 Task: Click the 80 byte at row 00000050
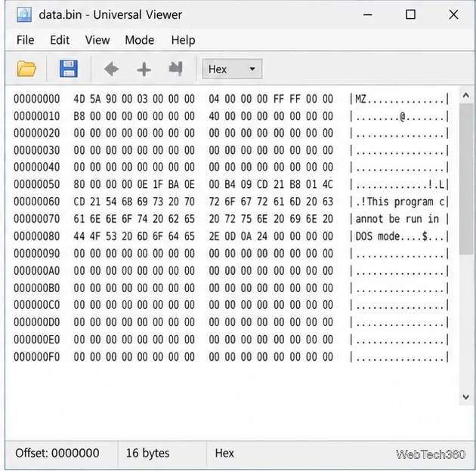pos(79,184)
